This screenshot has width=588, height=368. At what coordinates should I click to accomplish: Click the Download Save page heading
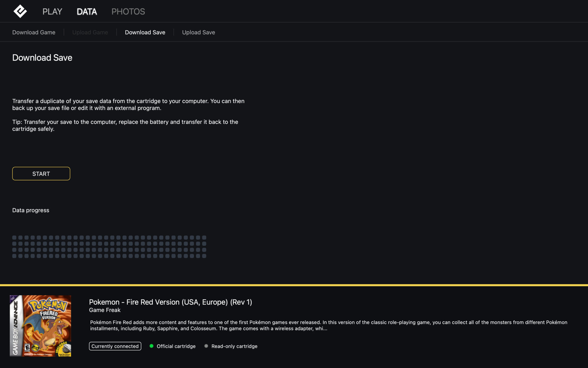pyautogui.click(x=42, y=58)
